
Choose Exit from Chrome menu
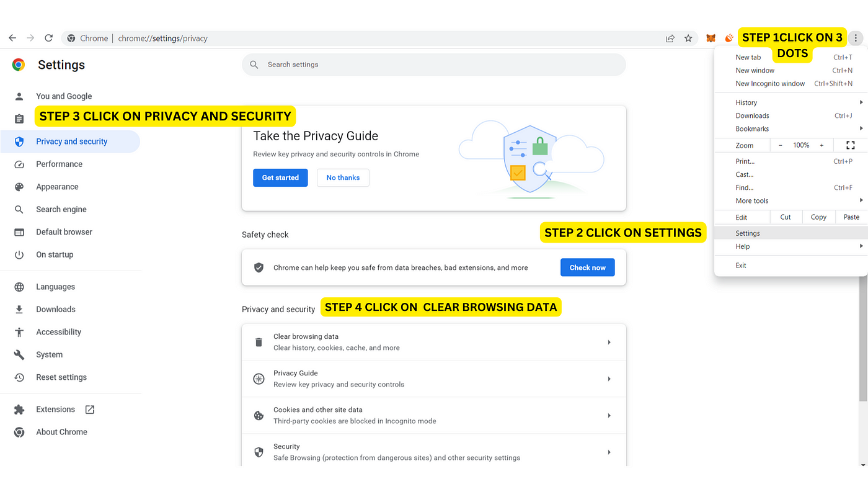pos(790,265)
